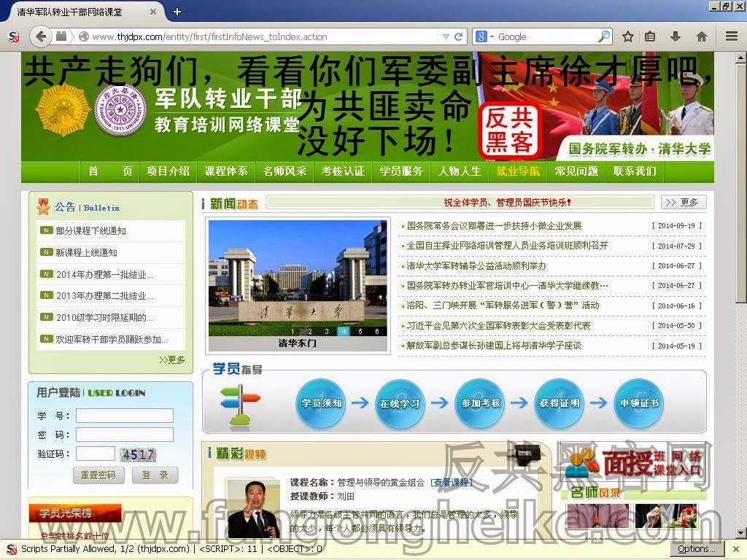Open 常见问题 navigation item
The height and width of the screenshot is (560, 747).
point(576,171)
